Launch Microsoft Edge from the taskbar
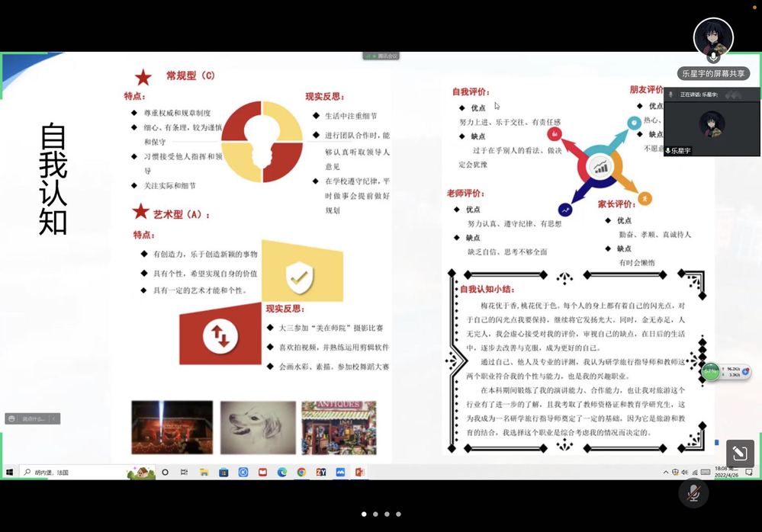Image resolution: width=762 pixels, height=532 pixels. pos(281,473)
